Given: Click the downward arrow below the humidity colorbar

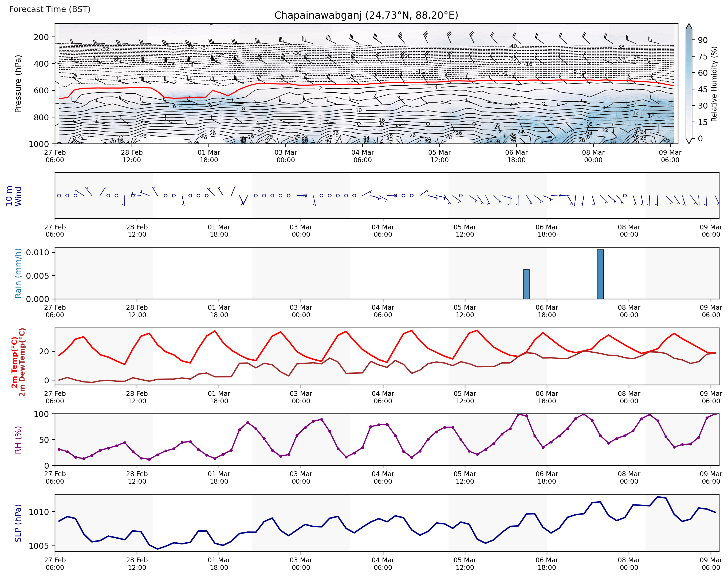Looking at the screenshot, I should tap(689, 141).
